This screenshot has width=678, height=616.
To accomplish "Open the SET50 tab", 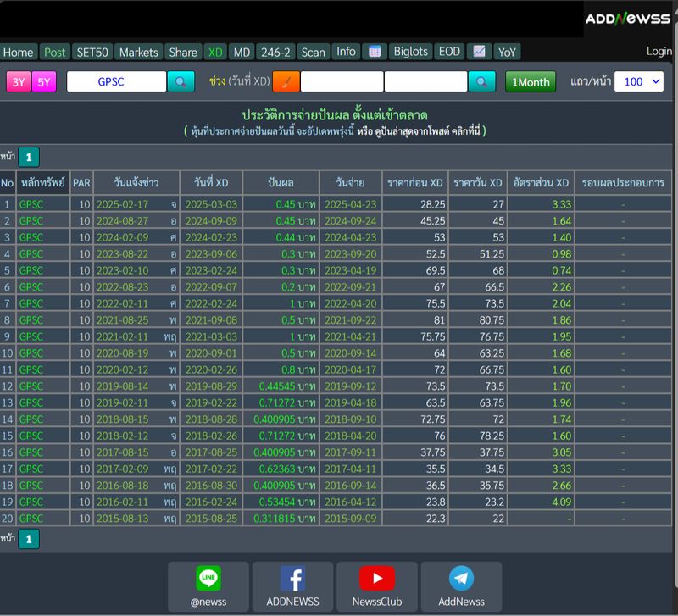I will click(92, 52).
